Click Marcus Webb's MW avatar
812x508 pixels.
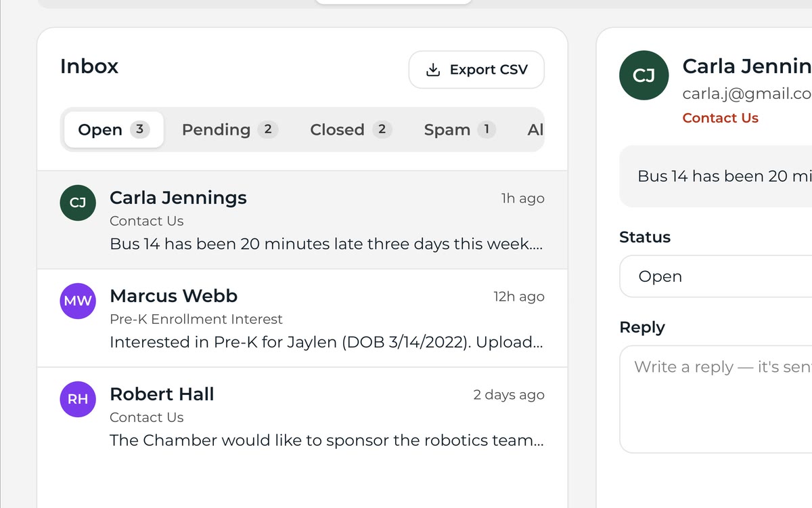coord(78,301)
